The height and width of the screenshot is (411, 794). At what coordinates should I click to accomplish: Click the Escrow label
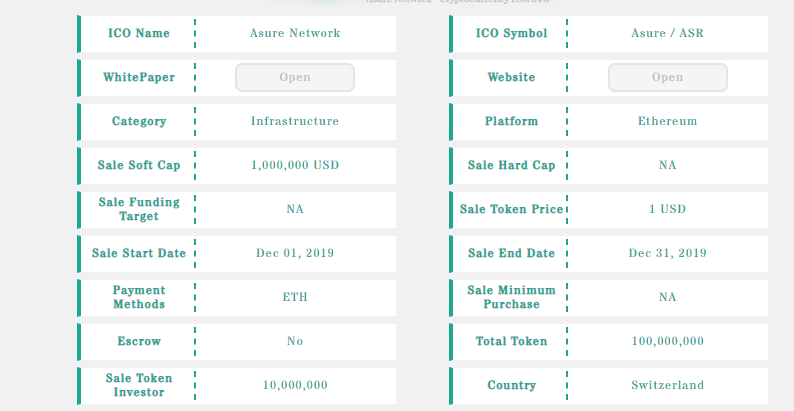pos(139,341)
